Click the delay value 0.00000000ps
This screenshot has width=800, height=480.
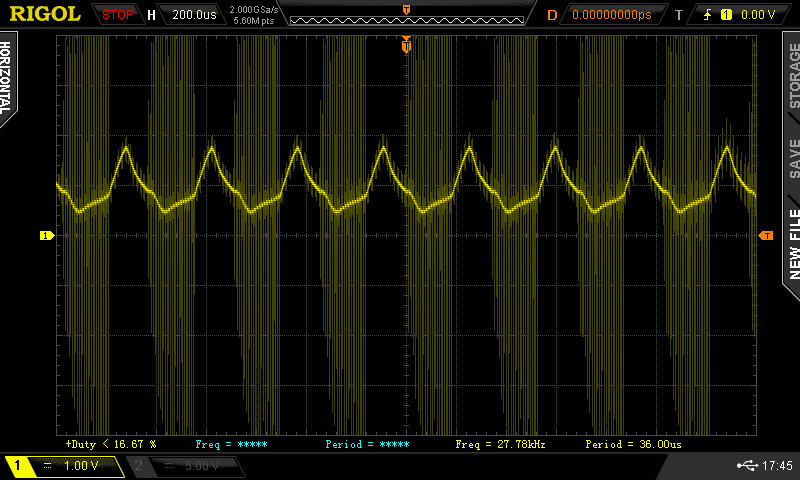coord(611,15)
